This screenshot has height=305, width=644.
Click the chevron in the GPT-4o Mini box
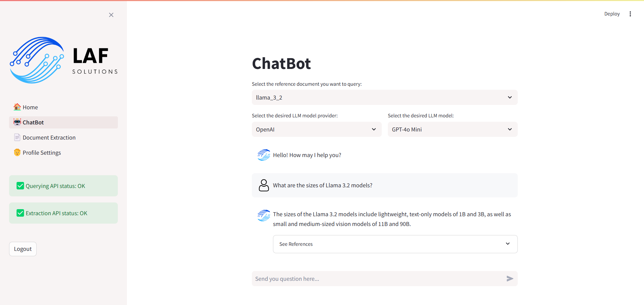pos(510,129)
